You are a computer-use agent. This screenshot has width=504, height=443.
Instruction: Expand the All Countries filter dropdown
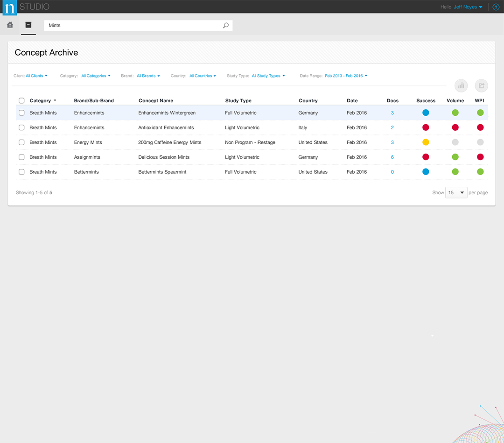pyautogui.click(x=203, y=76)
